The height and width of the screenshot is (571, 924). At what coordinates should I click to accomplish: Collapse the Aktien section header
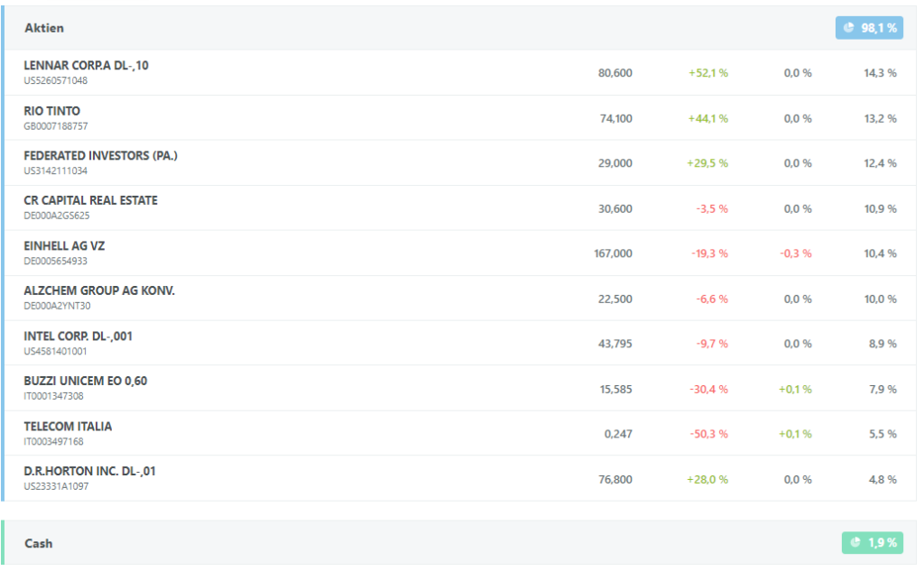(x=460, y=28)
